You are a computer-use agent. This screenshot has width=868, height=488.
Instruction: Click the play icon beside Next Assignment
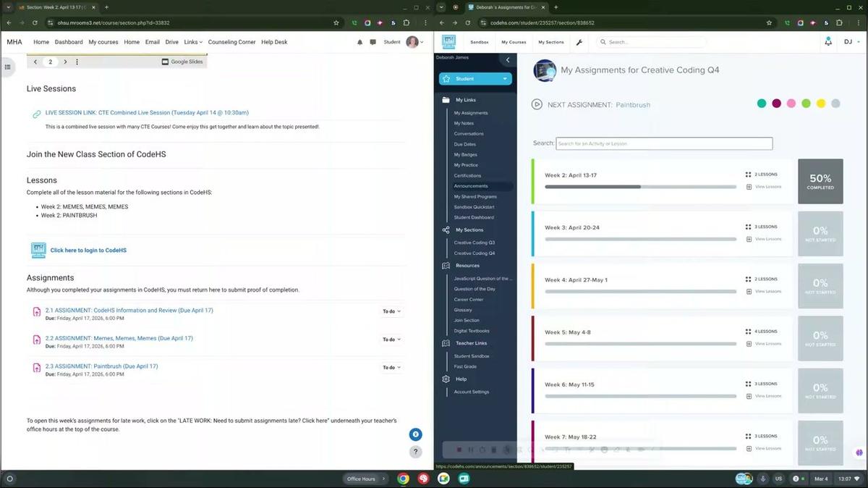pos(537,104)
